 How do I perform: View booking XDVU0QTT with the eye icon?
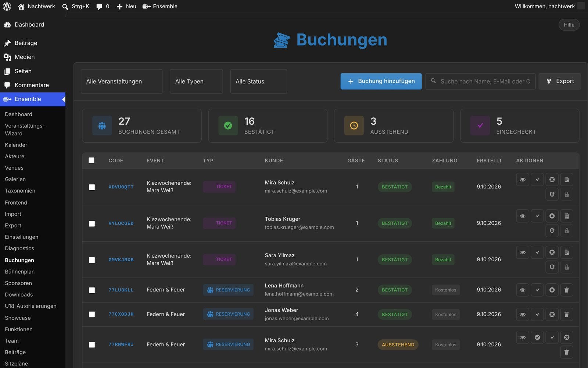523,180
